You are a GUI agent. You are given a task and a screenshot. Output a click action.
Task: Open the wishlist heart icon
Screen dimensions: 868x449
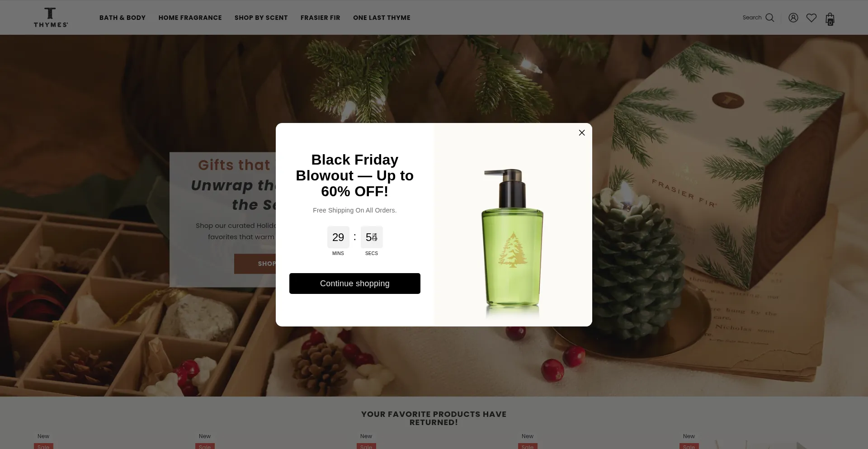811,18
